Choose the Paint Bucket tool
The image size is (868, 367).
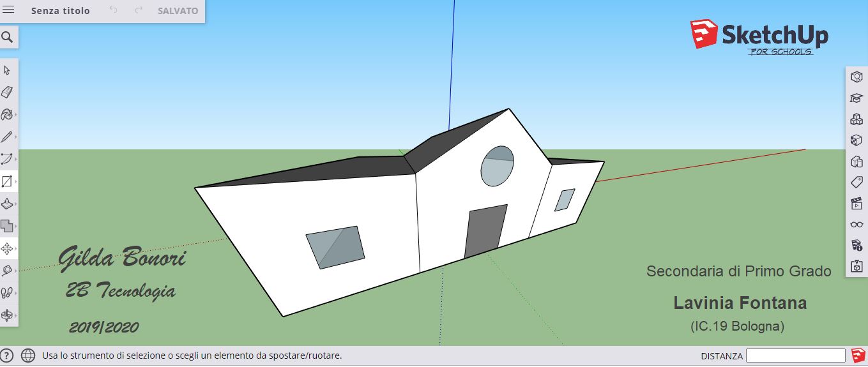coord(7,115)
